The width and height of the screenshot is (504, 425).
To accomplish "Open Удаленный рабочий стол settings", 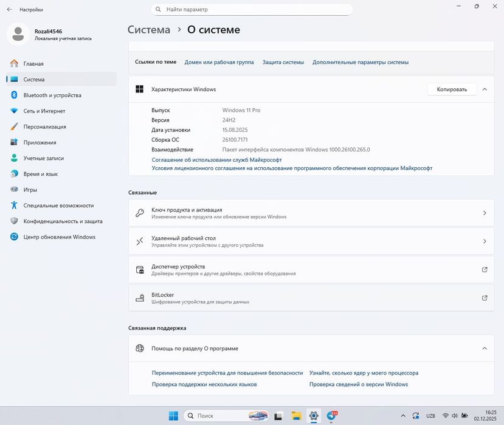I will pos(311,241).
